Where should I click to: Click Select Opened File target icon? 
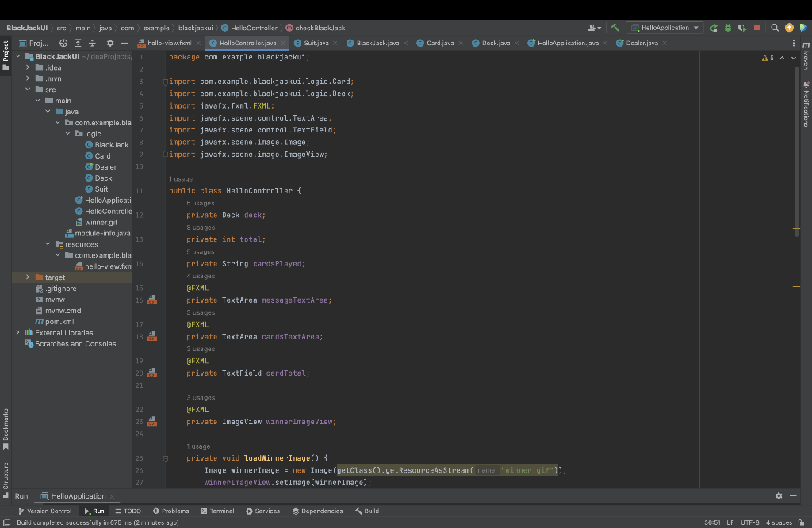click(x=63, y=43)
